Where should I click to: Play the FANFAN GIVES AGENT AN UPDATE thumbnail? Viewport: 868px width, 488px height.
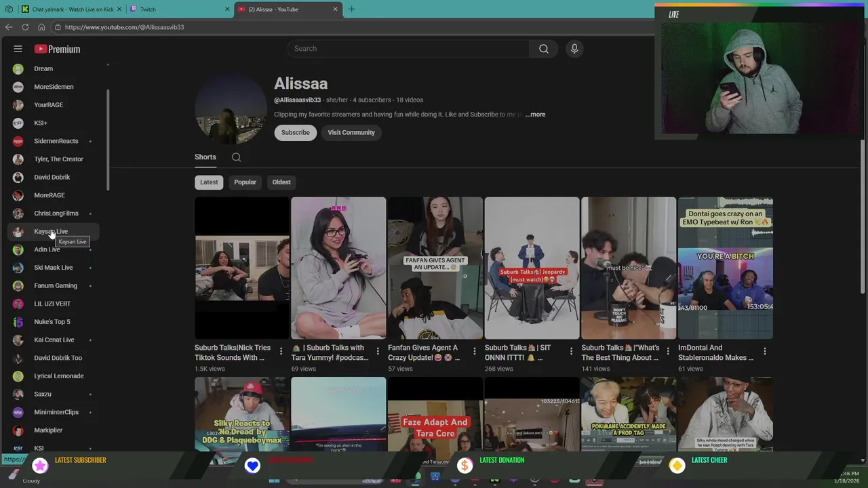tap(435, 268)
